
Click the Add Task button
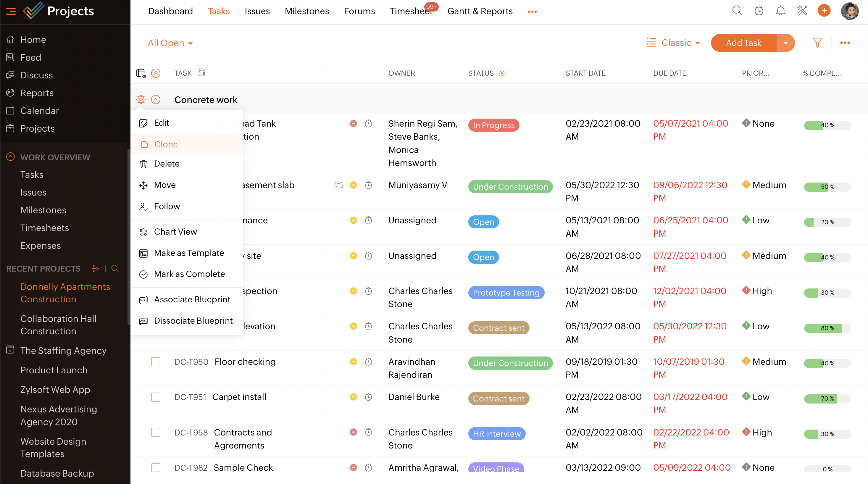point(743,43)
